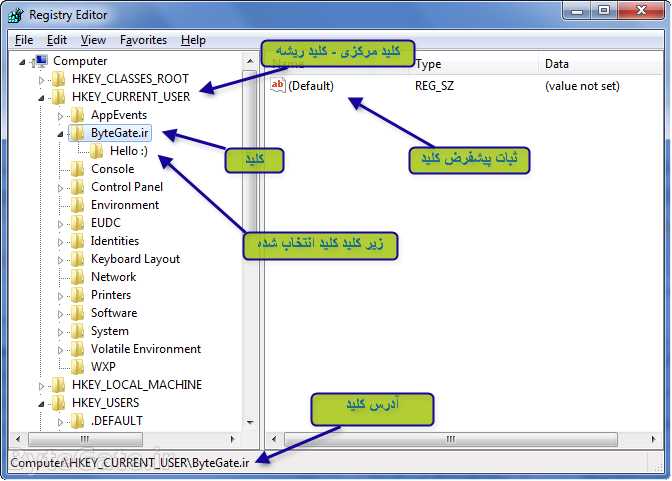Open the Favorites menu
This screenshot has height=481, width=672.
tap(143, 40)
